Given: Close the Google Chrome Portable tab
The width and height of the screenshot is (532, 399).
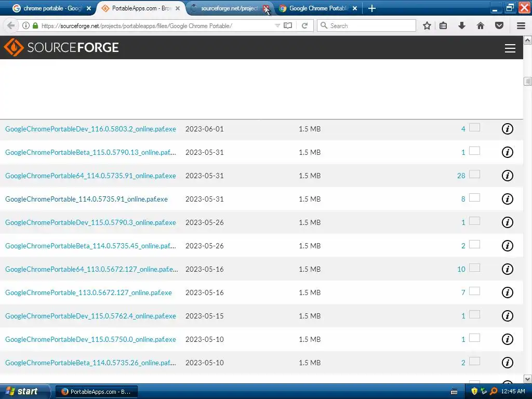Looking at the screenshot, I should [355, 8].
